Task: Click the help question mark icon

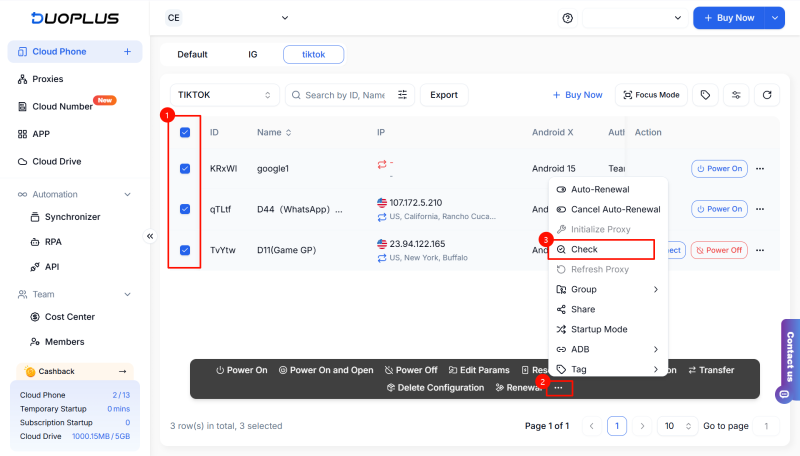Action: (x=568, y=18)
